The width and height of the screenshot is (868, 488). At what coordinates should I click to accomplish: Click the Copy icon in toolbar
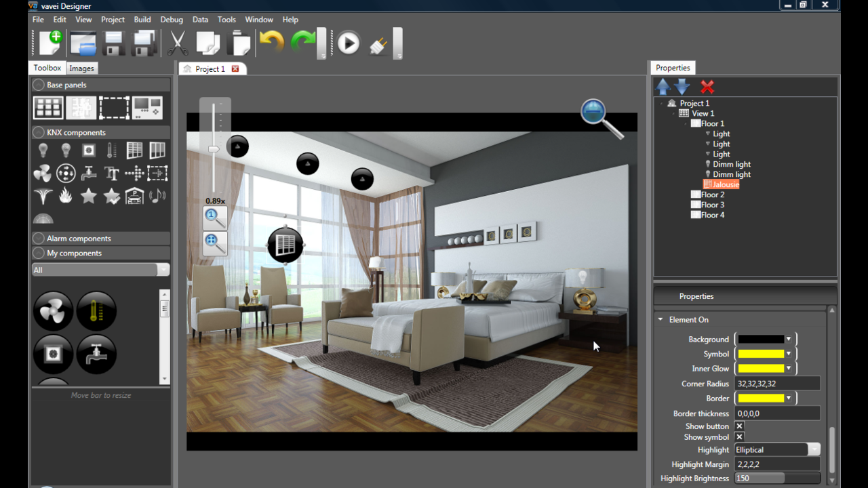[208, 43]
